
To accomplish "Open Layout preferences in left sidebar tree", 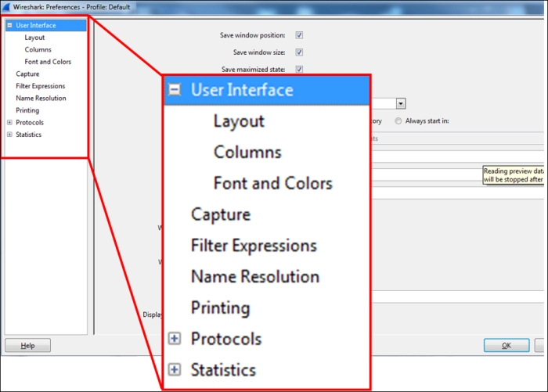I will pos(34,38).
